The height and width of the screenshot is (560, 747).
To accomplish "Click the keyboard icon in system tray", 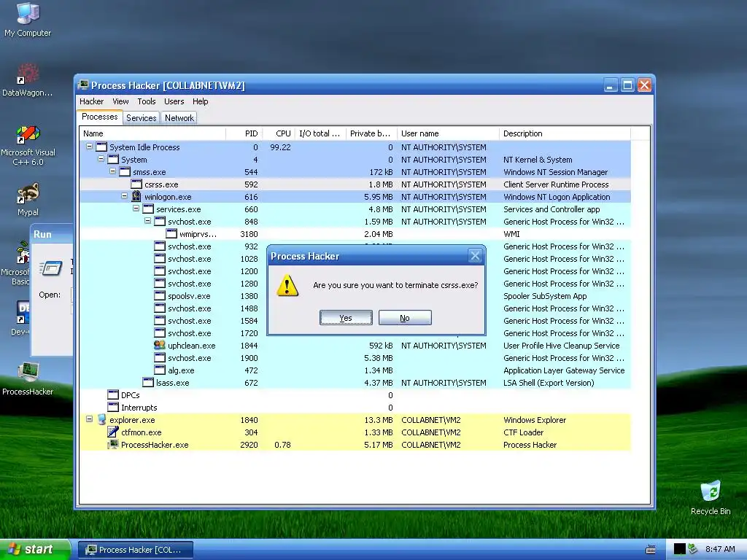I will (650, 550).
